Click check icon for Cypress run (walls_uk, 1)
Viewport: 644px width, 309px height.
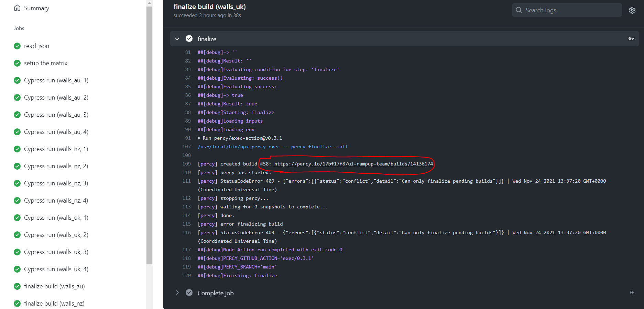[17, 217]
